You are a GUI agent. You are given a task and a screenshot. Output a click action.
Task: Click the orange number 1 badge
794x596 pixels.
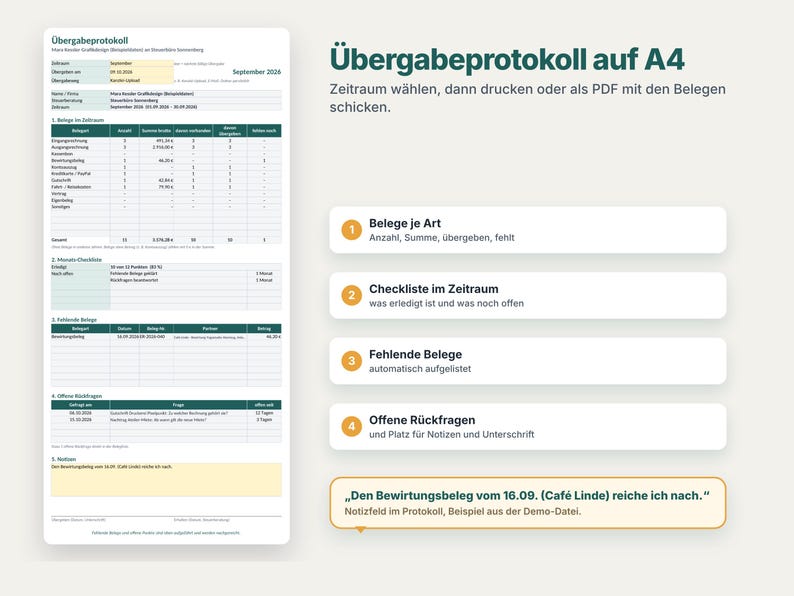point(351,230)
